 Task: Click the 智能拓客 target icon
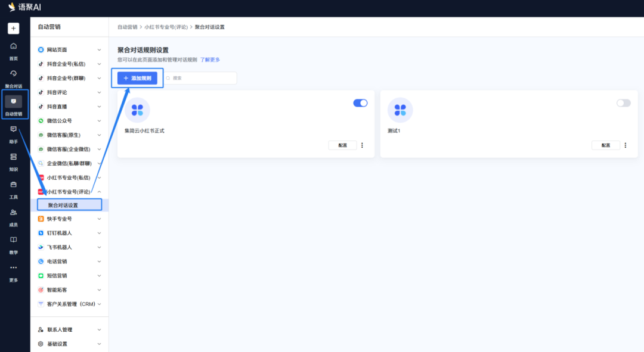point(41,289)
